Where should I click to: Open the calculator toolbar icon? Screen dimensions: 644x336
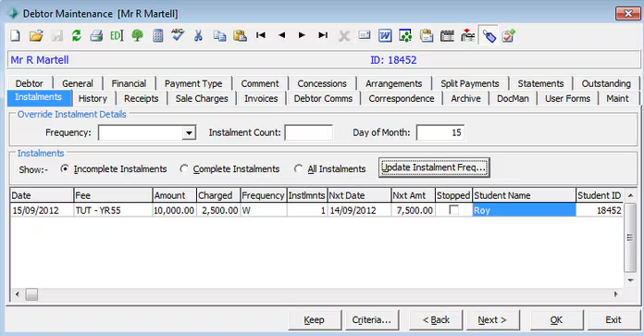pyautogui.click(x=157, y=36)
